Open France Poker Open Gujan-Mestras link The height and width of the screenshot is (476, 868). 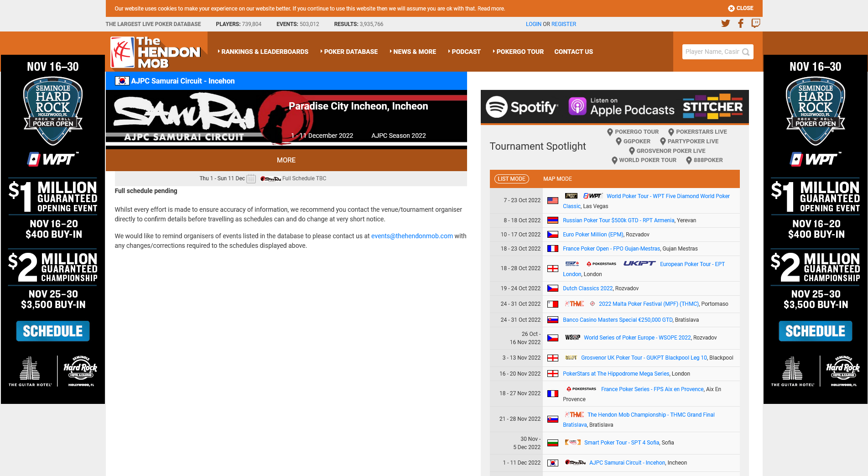click(x=611, y=249)
